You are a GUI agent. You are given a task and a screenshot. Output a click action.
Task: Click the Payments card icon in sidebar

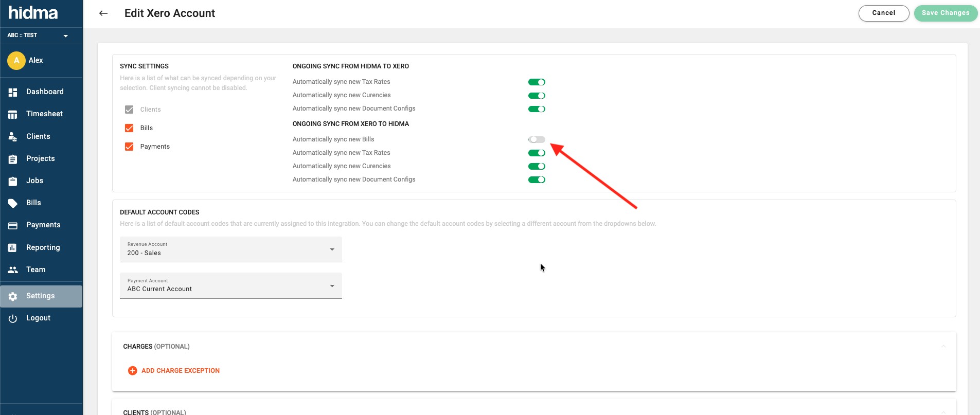[x=13, y=225]
